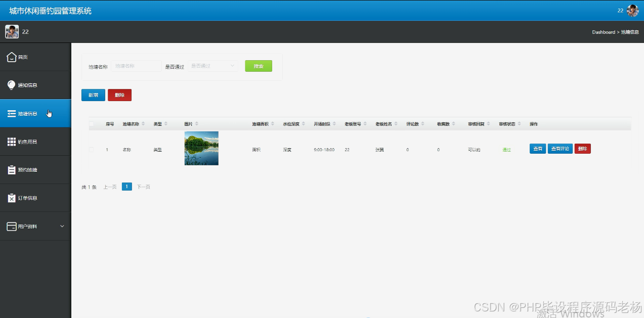
Task: Open 钓鱼用品 in the sidebar
Action: pyautogui.click(x=35, y=142)
